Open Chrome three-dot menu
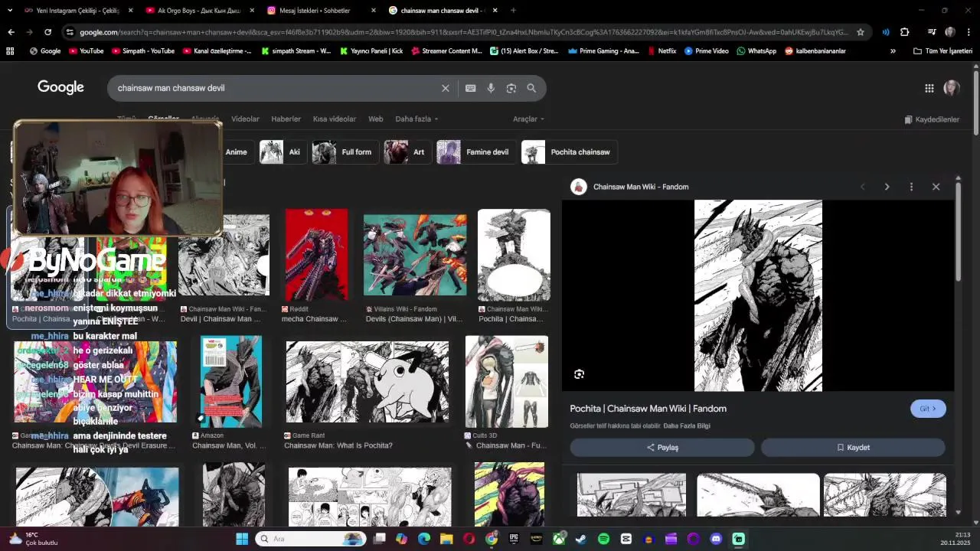Screen dimensions: 980x551 (969, 32)
